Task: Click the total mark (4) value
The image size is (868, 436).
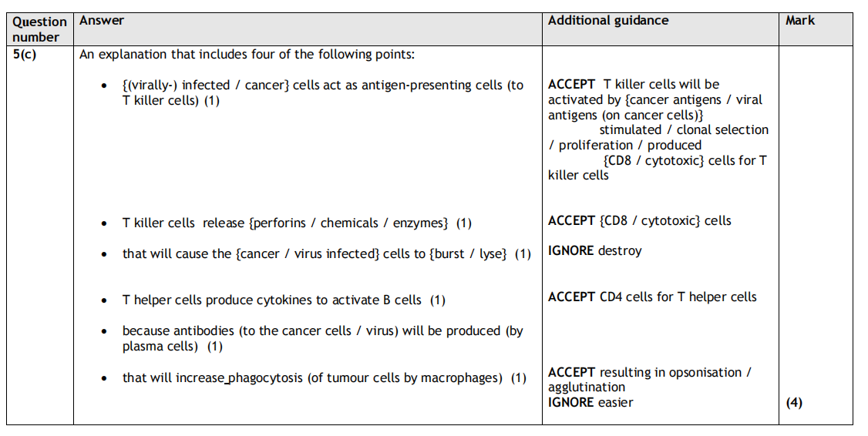Action: tap(794, 402)
